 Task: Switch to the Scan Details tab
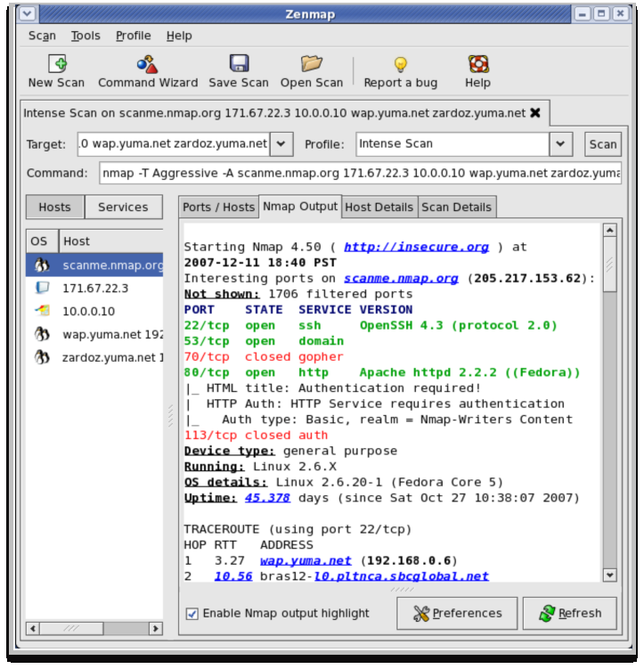pos(457,208)
